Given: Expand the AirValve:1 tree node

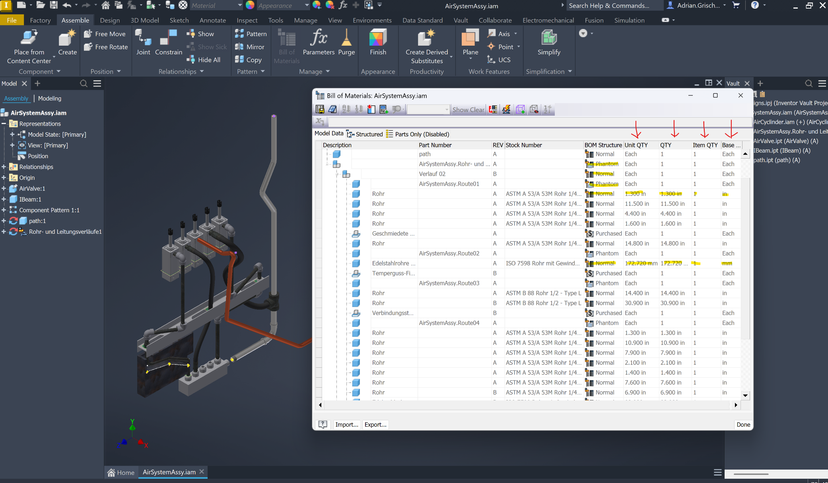Looking at the screenshot, I should (4, 188).
